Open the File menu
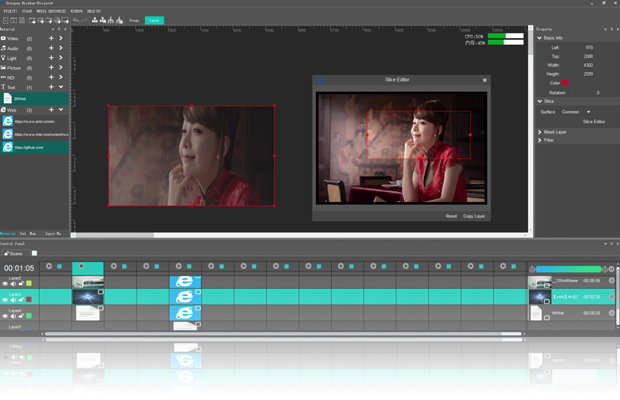This screenshot has width=620, height=400. (x=10, y=11)
